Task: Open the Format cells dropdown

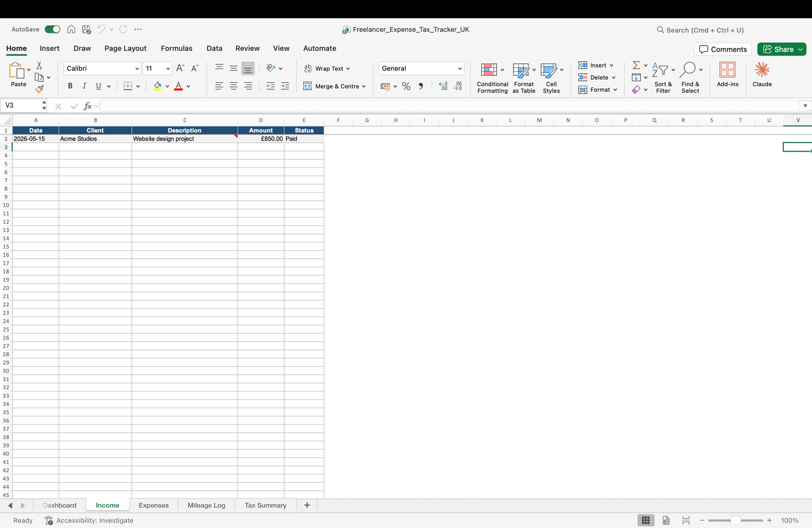Action: 598,90
